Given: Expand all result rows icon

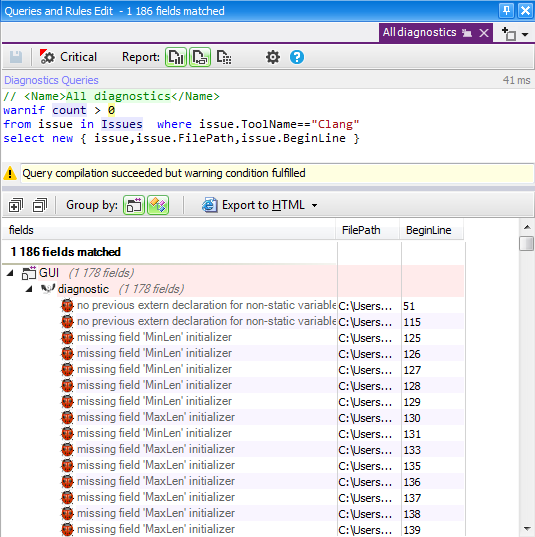Looking at the screenshot, I should coord(16,205).
